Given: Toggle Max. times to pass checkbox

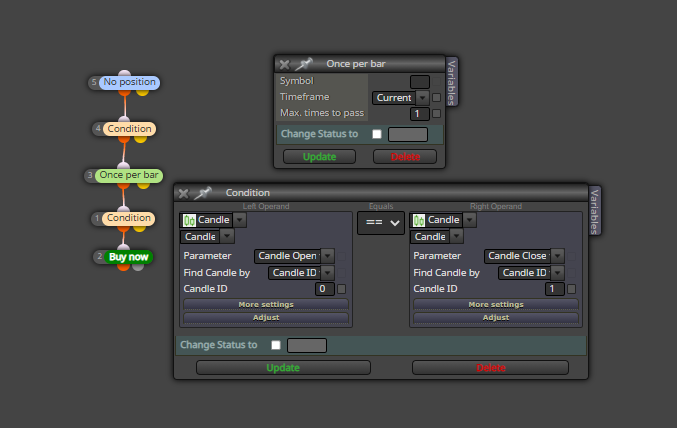Looking at the screenshot, I should (437, 114).
